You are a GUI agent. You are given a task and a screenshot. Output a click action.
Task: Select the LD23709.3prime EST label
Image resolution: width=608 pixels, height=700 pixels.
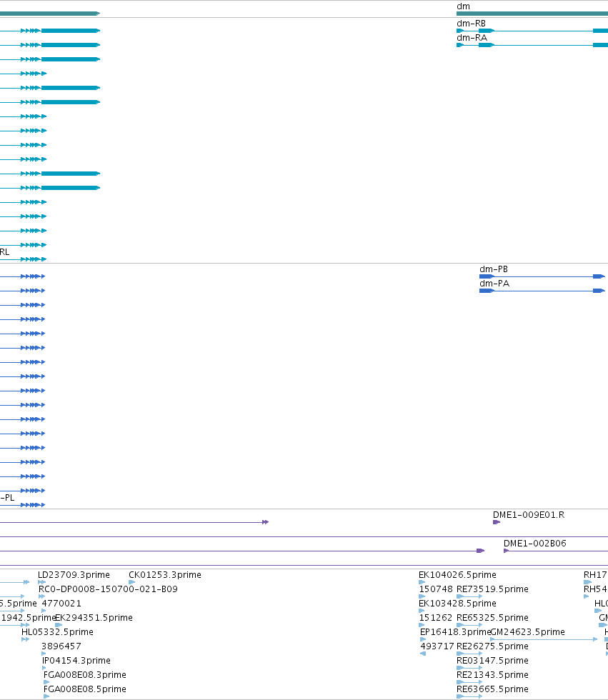74,575
